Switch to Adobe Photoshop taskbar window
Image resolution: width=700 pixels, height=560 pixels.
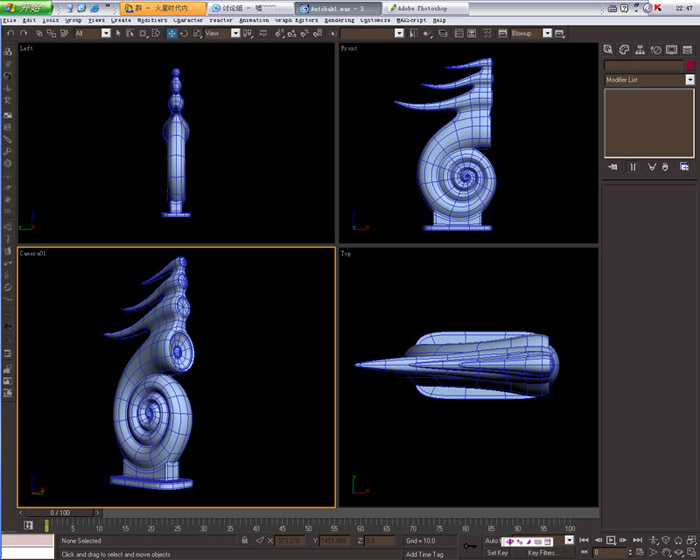click(x=427, y=8)
